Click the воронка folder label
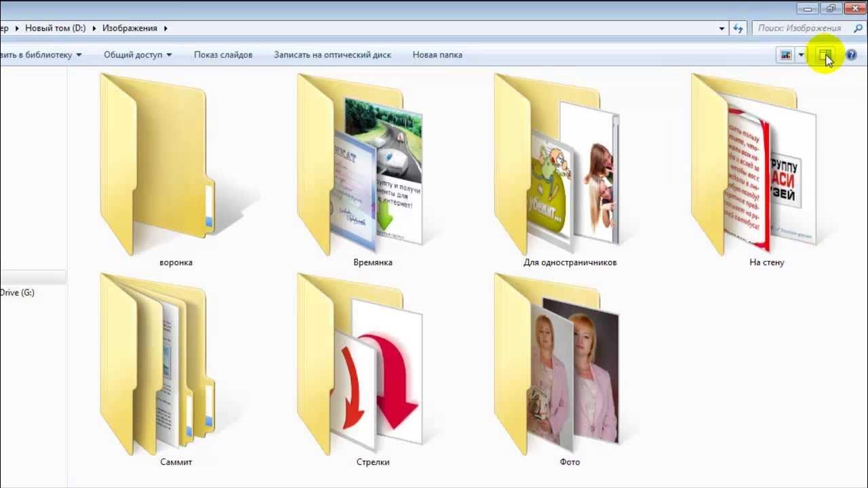 tap(176, 262)
